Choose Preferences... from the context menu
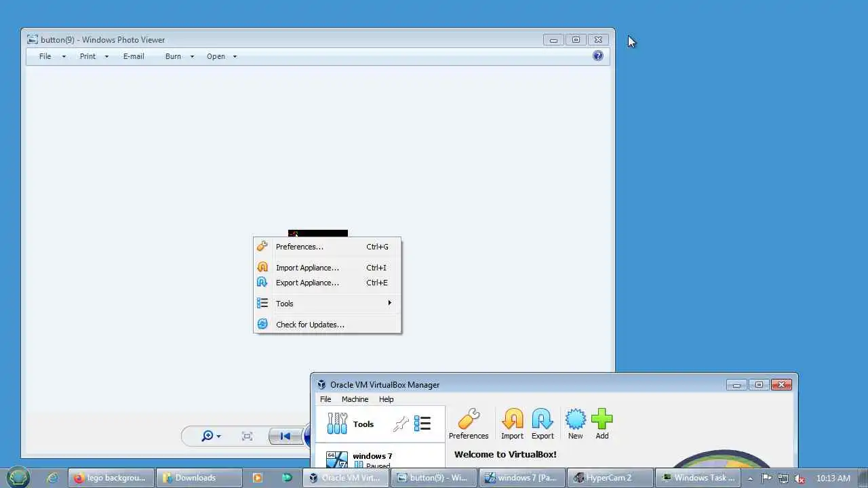868x488 pixels. [328, 247]
